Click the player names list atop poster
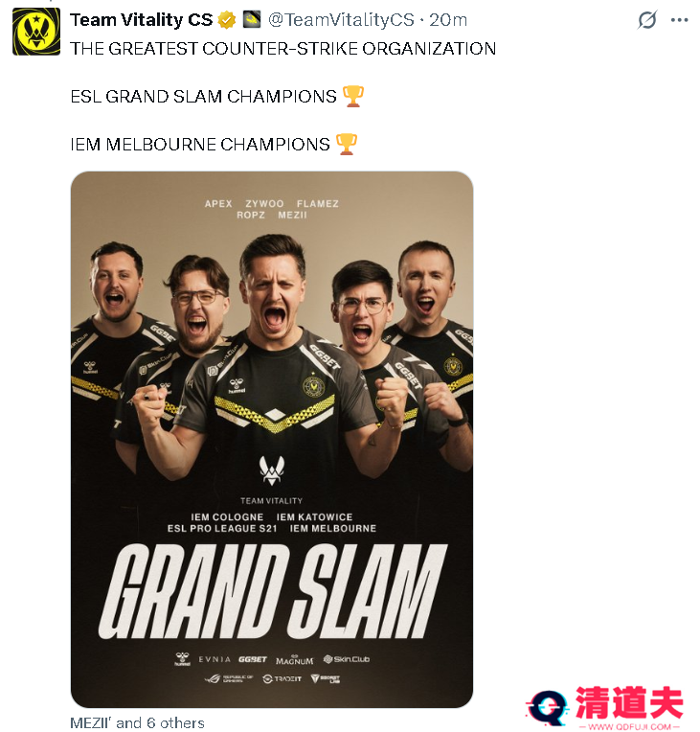 (x=272, y=209)
